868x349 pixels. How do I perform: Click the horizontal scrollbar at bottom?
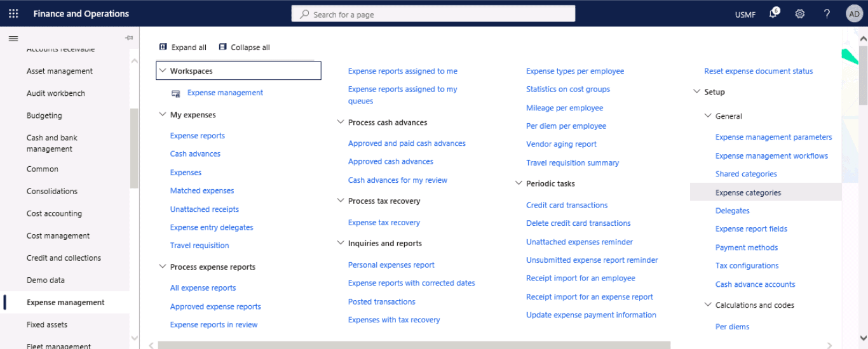[x=414, y=345]
